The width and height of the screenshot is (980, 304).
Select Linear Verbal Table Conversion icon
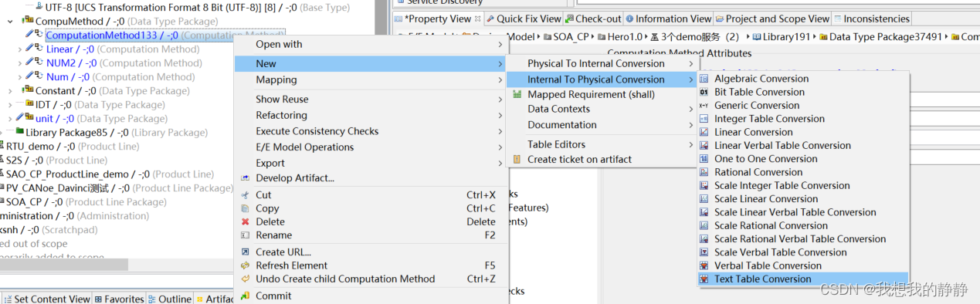coord(704,145)
